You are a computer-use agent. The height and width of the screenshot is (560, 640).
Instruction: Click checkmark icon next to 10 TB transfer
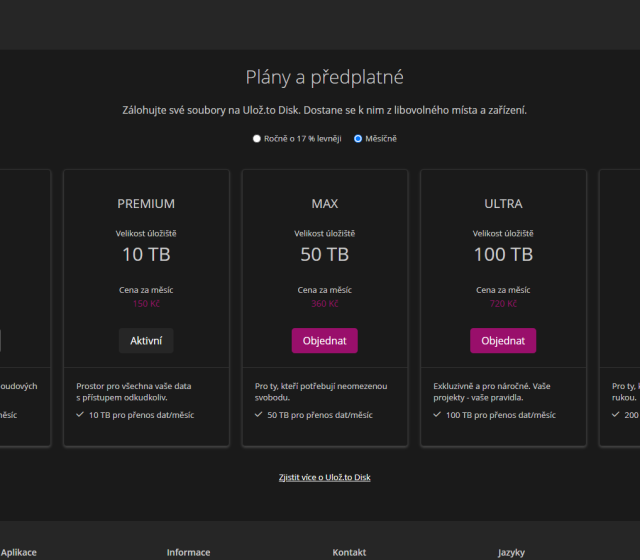[80, 414]
